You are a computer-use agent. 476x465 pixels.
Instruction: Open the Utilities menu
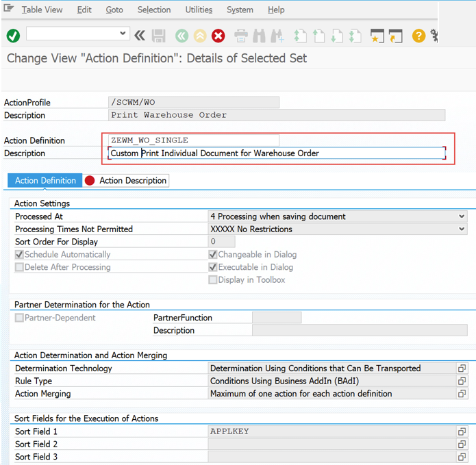click(199, 10)
